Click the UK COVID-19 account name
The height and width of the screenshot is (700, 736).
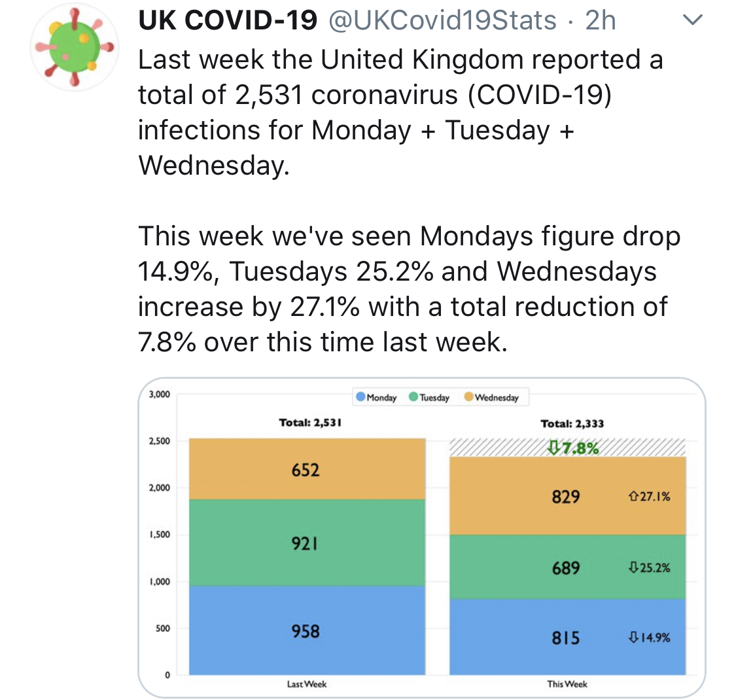click(x=228, y=21)
